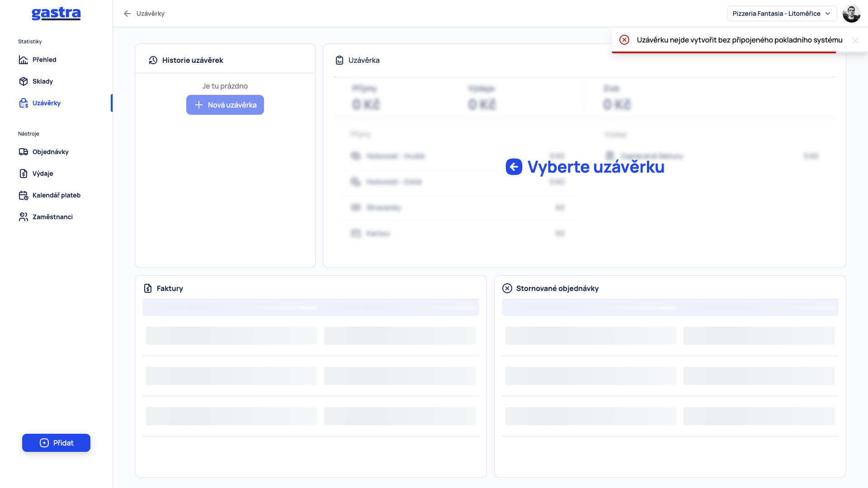Click the Objednávky truck icon

coord(24,152)
